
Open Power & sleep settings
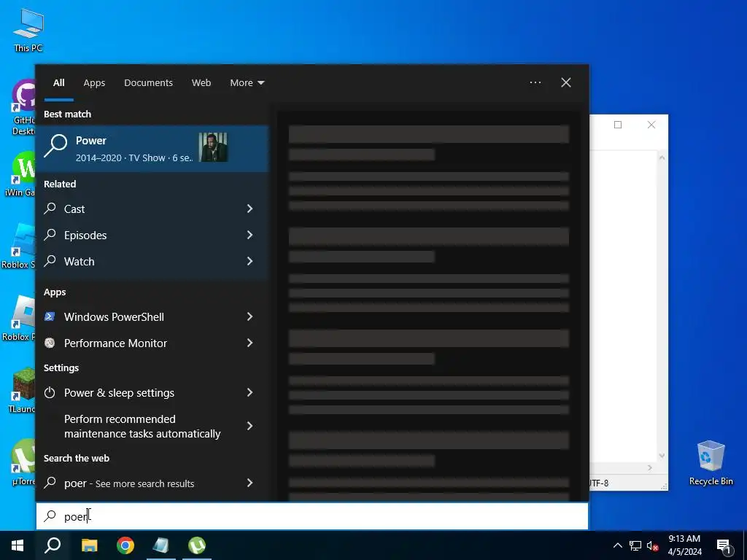(152, 393)
